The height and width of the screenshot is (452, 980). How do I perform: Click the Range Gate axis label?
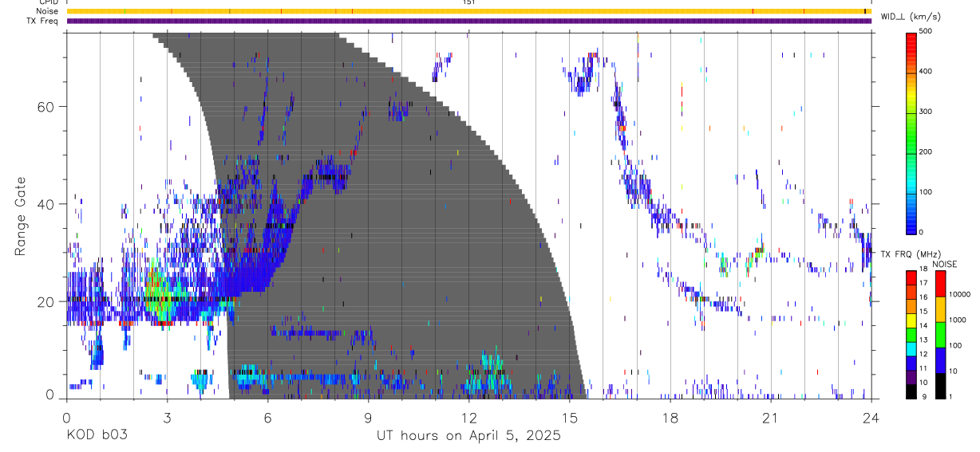[x=21, y=216]
